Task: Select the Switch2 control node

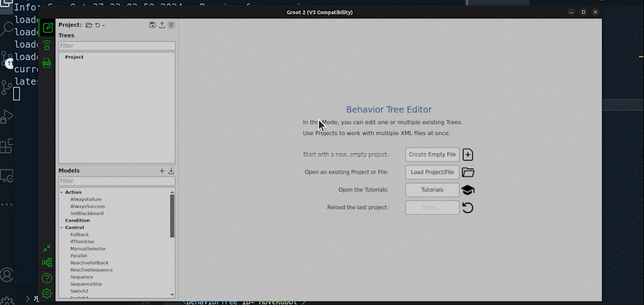Action: [79, 291]
